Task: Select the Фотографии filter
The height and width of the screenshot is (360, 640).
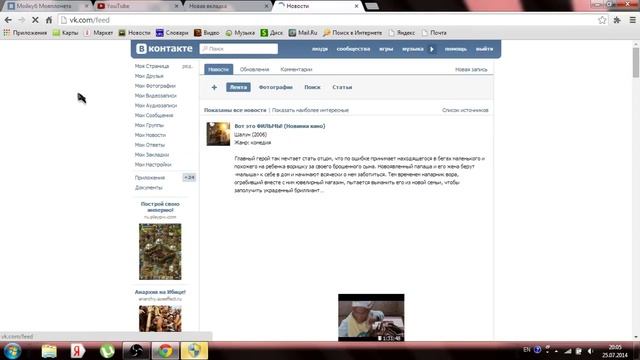Action: coord(276,87)
